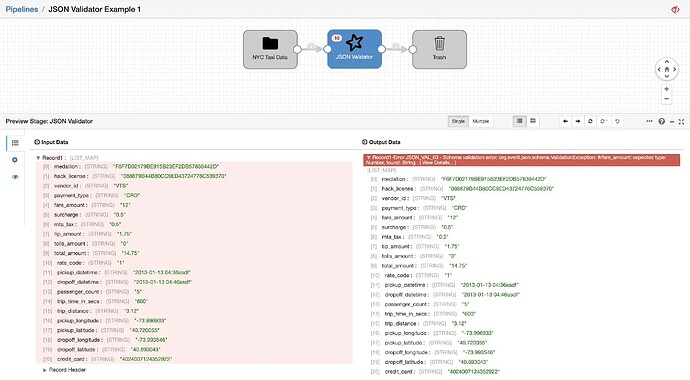Image resolution: width=690 pixels, height=380 pixels.
Task: Re-run preview with changes icon
Action: 604,121
